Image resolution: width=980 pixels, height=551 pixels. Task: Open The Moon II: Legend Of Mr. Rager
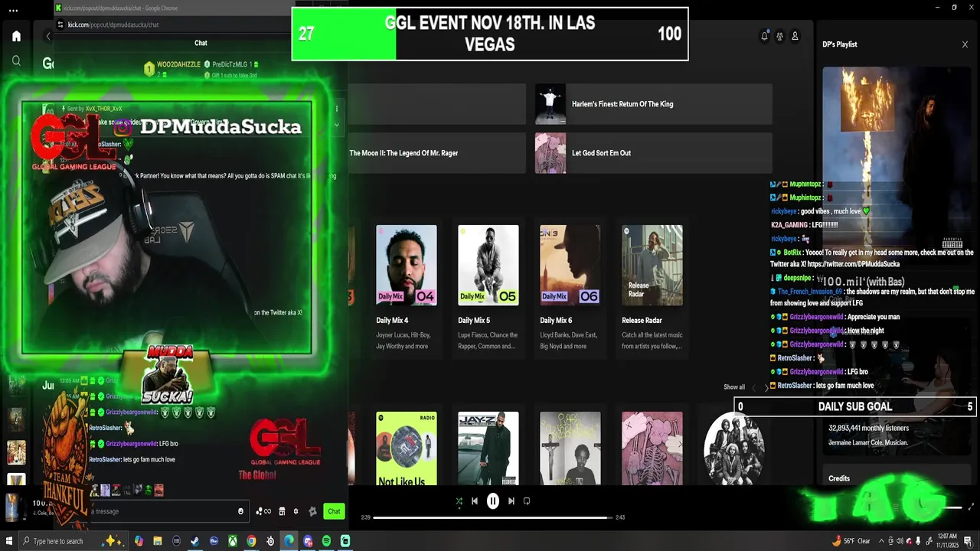point(436,153)
